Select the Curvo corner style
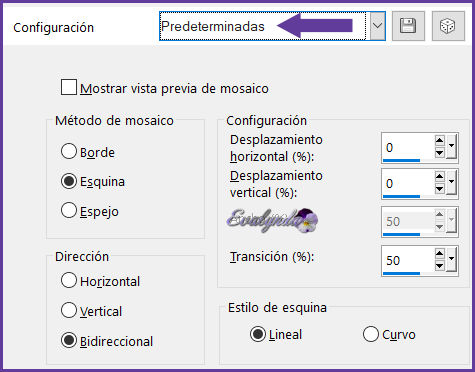Screen dimensions: 475x372 pos(371,334)
